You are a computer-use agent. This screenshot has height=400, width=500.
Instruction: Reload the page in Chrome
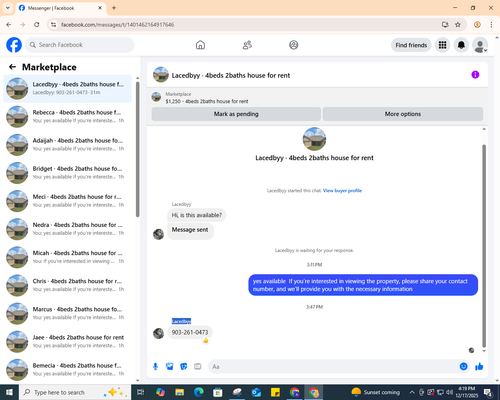(x=37, y=25)
